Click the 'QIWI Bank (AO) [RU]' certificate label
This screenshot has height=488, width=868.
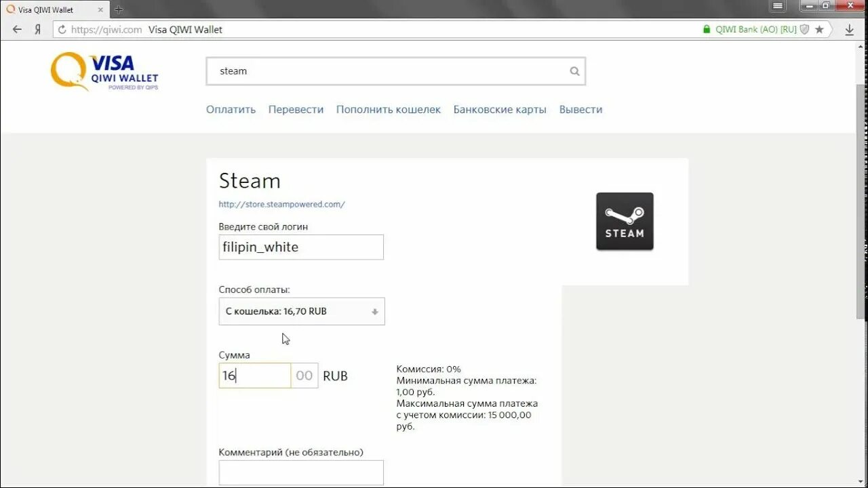pyautogui.click(x=756, y=29)
